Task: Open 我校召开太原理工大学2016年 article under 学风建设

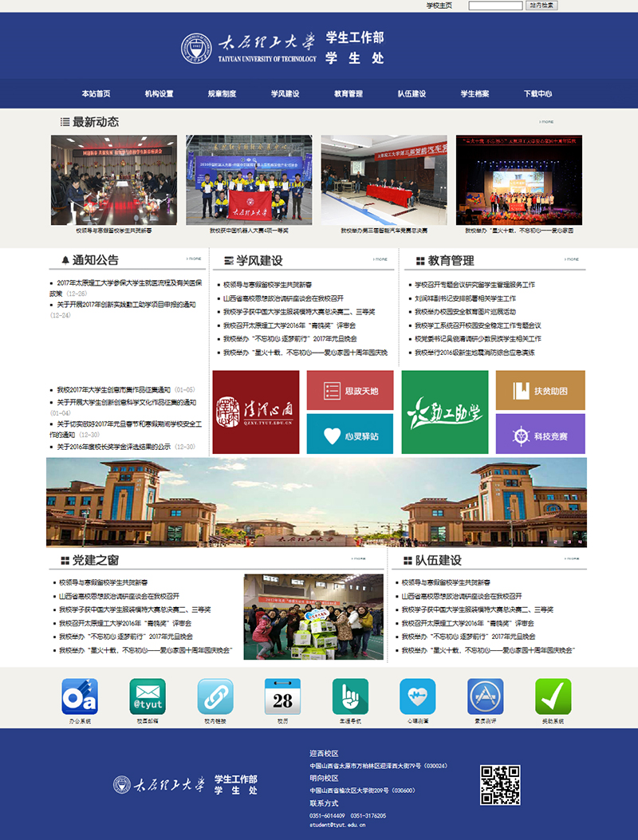Action: coord(289,325)
